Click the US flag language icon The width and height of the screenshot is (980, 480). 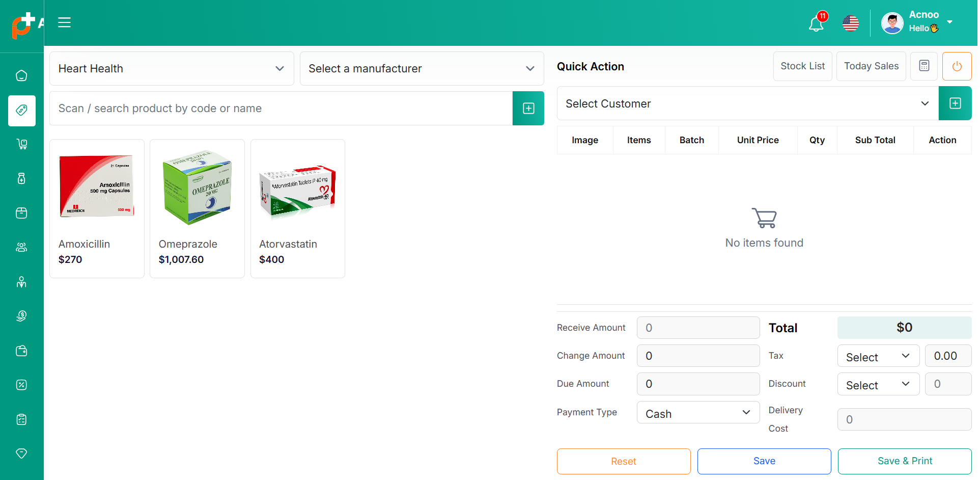(x=851, y=23)
